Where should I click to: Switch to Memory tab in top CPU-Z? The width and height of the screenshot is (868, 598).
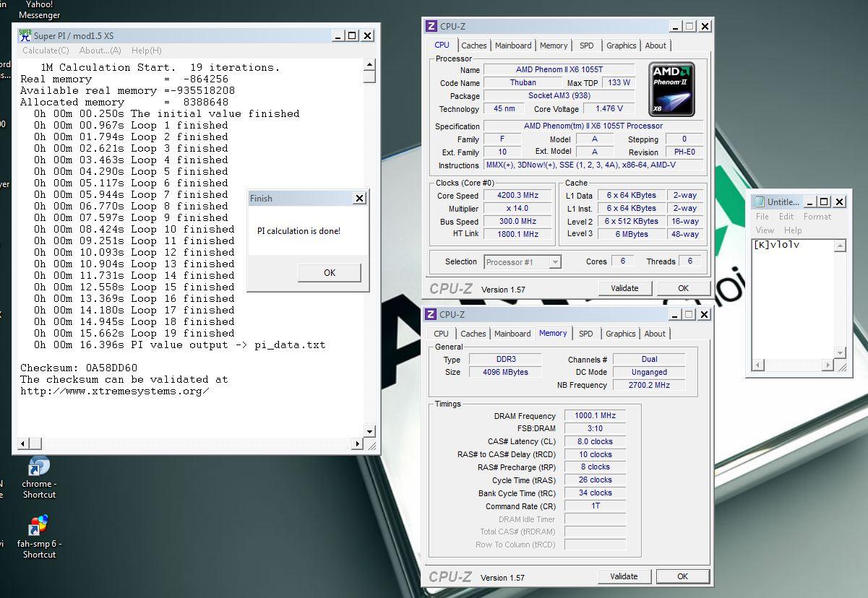pyautogui.click(x=554, y=45)
